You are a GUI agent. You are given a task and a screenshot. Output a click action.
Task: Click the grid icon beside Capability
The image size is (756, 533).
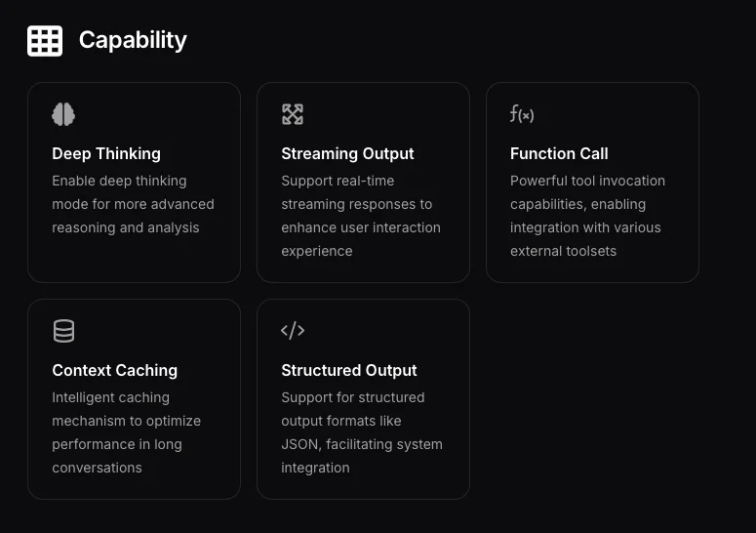point(45,41)
